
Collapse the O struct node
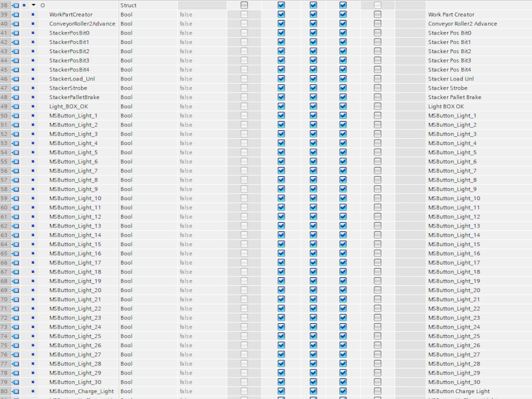tap(33, 5)
